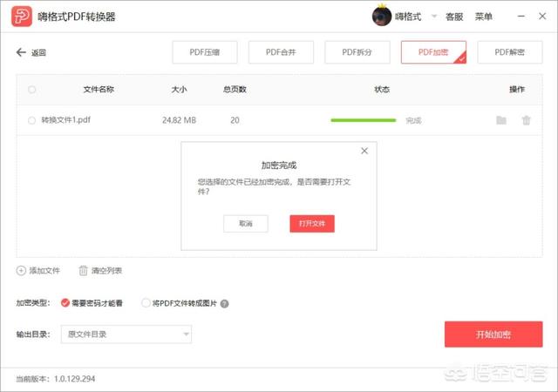Click the 添加文件 plus icon
The height and width of the screenshot is (392, 558).
point(21,271)
